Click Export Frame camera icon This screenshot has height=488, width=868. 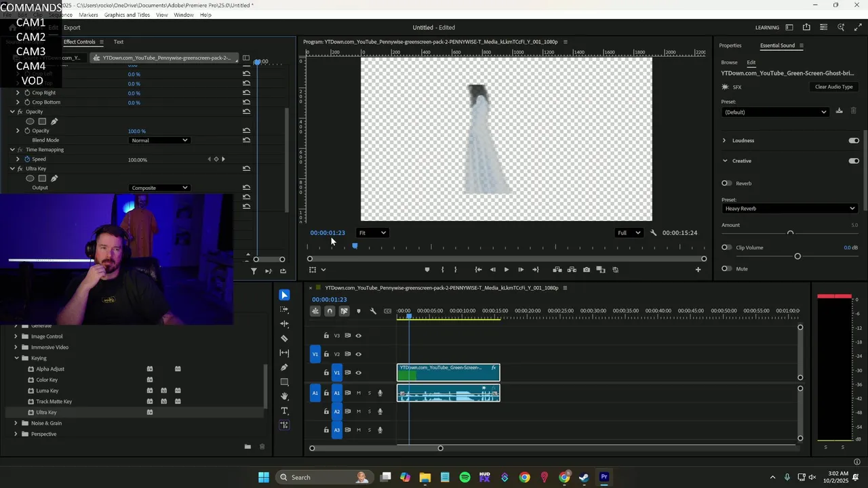click(x=587, y=270)
